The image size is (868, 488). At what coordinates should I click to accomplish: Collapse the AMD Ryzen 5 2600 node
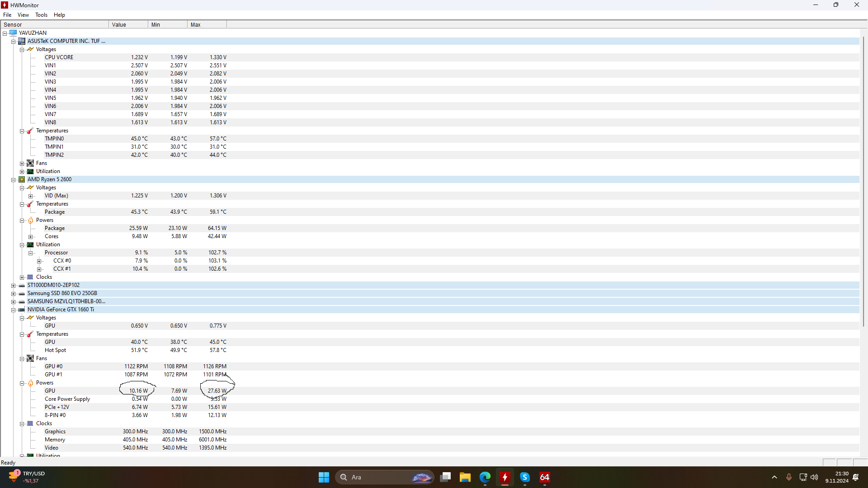14,179
